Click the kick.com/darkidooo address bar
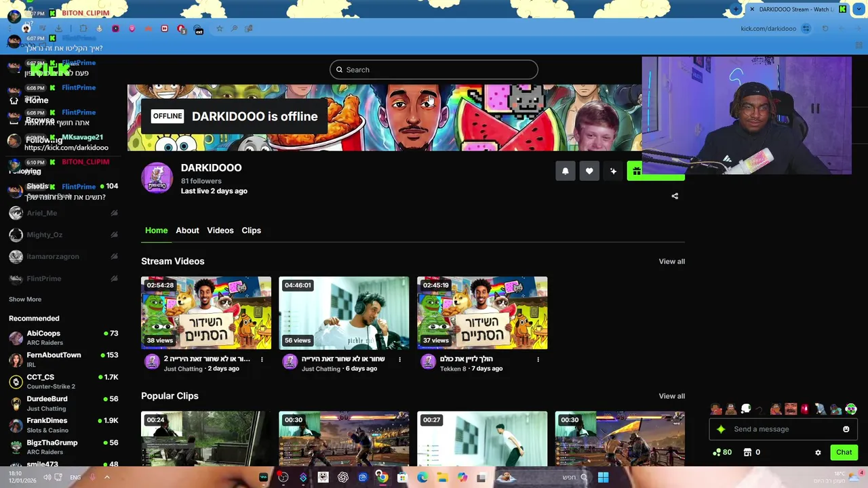Image resolution: width=868 pixels, height=488 pixels. (768, 28)
